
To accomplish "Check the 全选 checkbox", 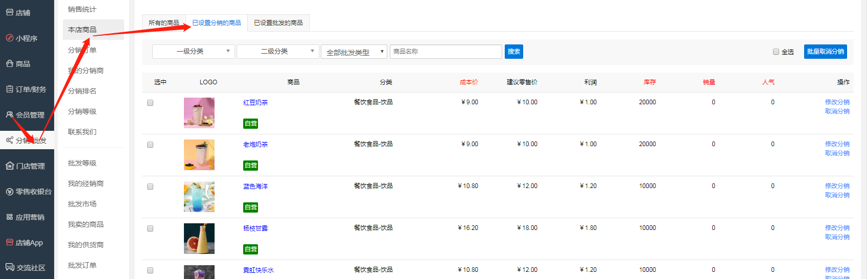I will [x=776, y=52].
